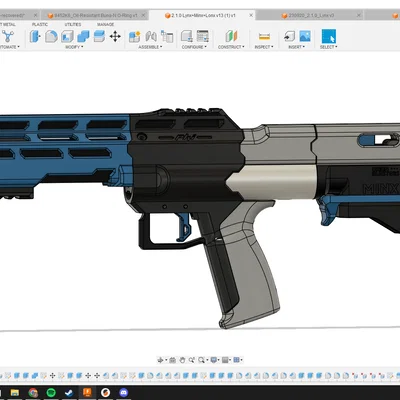Switch to the MANAGE ribbon tab

click(105, 24)
